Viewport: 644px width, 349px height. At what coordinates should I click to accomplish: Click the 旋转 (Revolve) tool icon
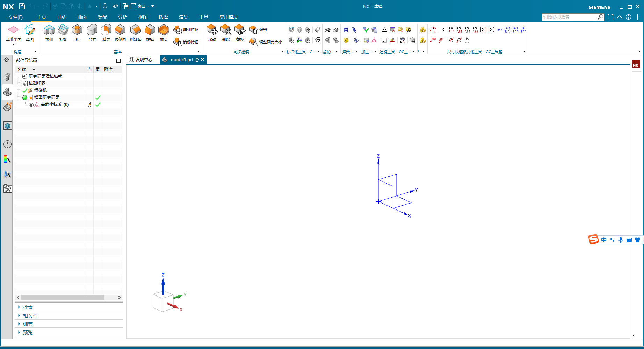point(63,31)
